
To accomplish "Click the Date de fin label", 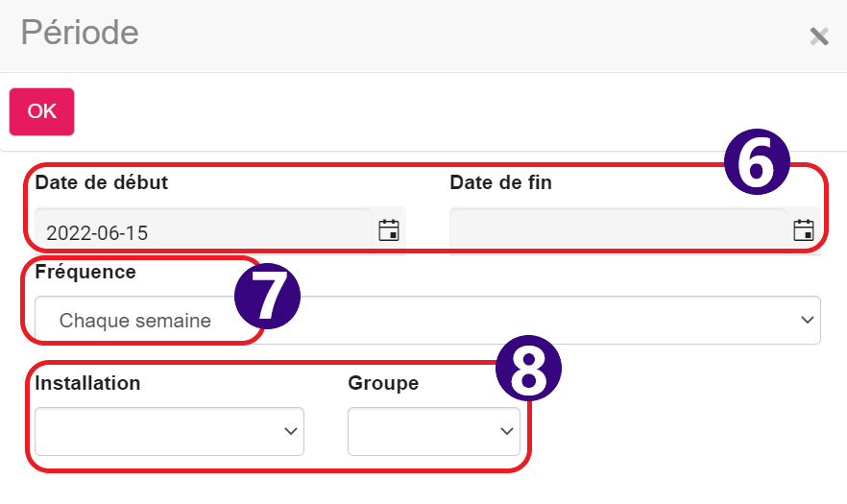I will coord(500,182).
